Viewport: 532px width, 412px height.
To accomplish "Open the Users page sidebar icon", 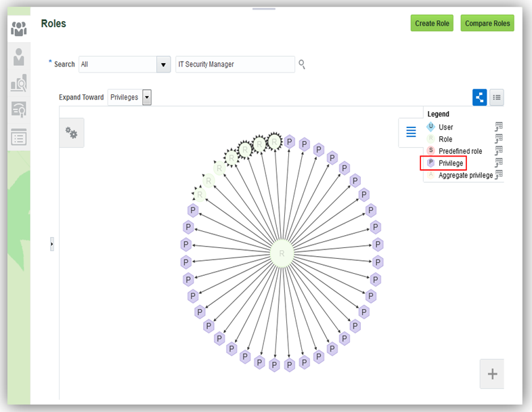I will (x=19, y=56).
